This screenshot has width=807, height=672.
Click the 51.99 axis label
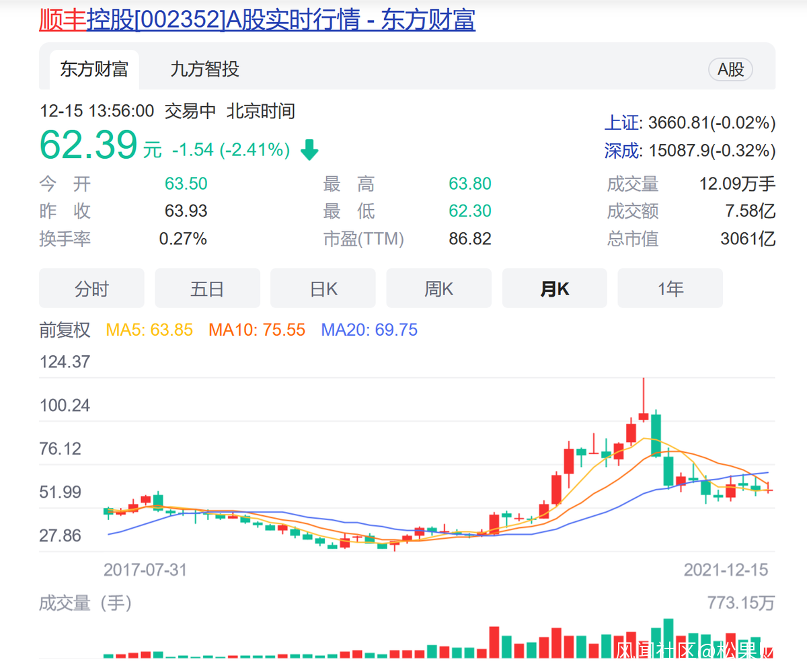pos(61,492)
